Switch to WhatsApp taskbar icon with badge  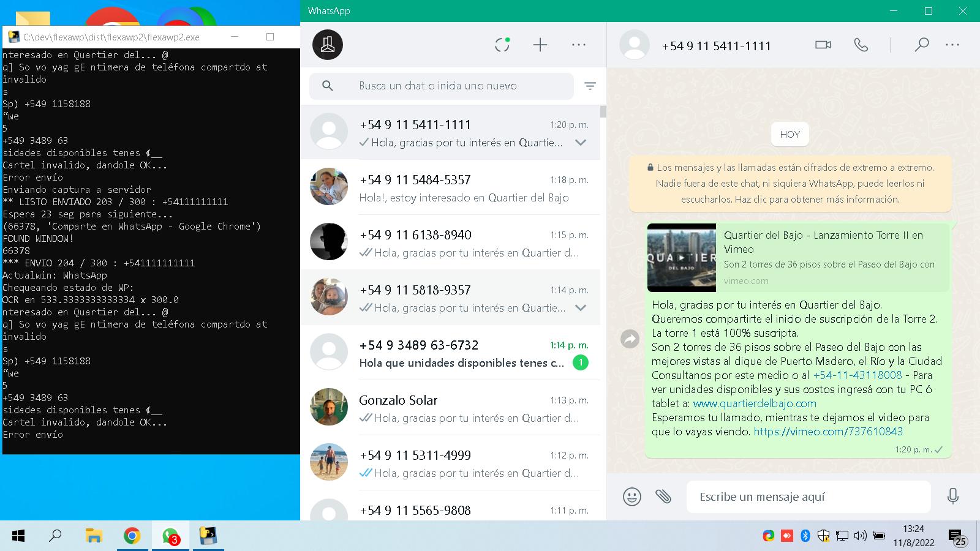pyautogui.click(x=170, y=536)
